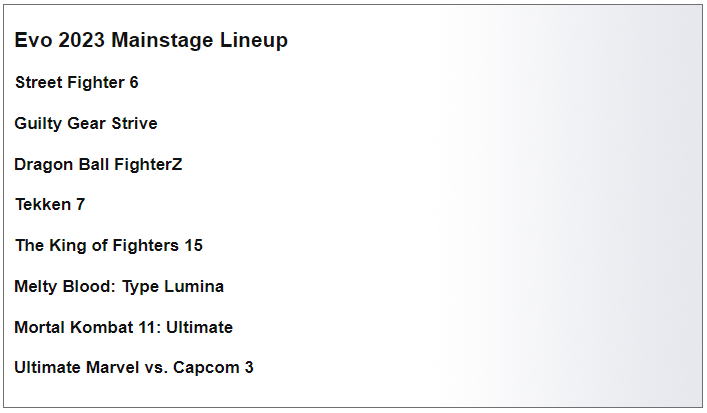Open Melty Blood: Type Lumina entry
This screenshot has width=707, height=413.
[x=119, y=287]
